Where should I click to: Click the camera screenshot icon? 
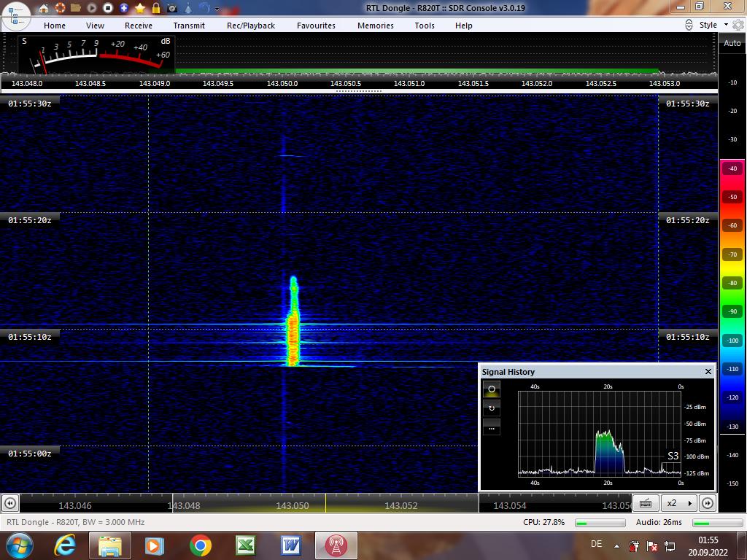(x=172, y=8)
